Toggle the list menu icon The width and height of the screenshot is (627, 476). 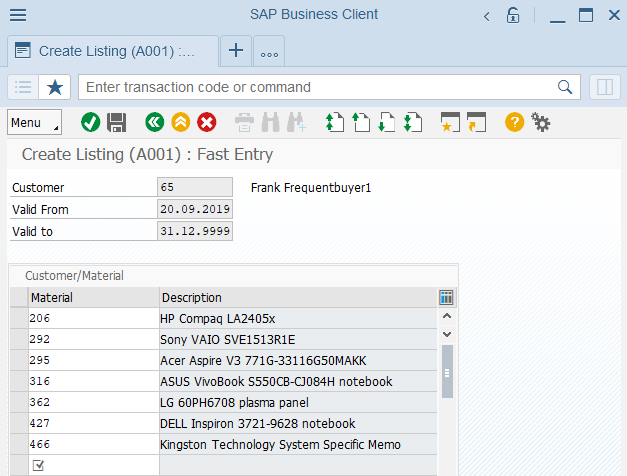(x=23, y=87)
